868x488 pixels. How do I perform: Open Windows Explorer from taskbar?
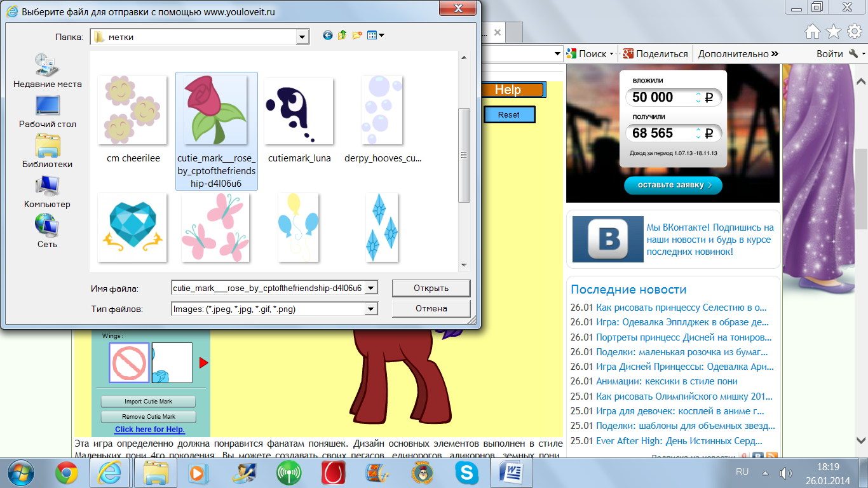154,473
